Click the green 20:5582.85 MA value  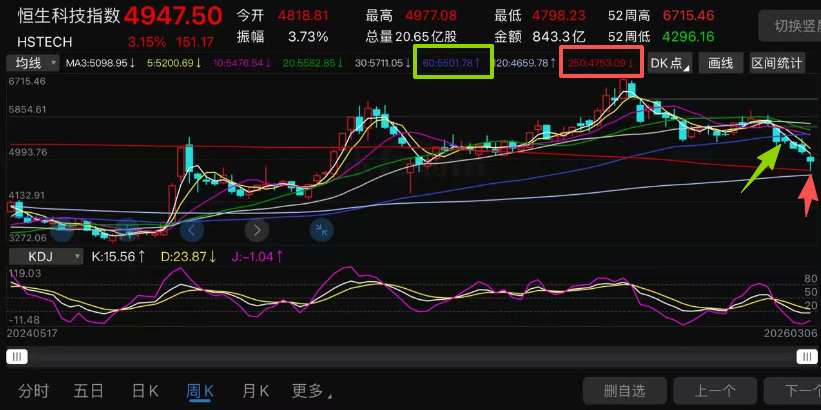click(313, 64)
